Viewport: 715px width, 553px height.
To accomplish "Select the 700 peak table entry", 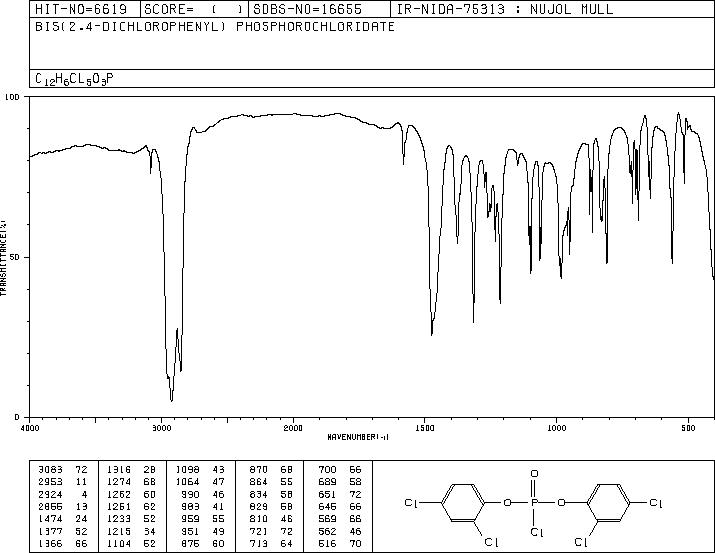I will click(x=340, y=470).
